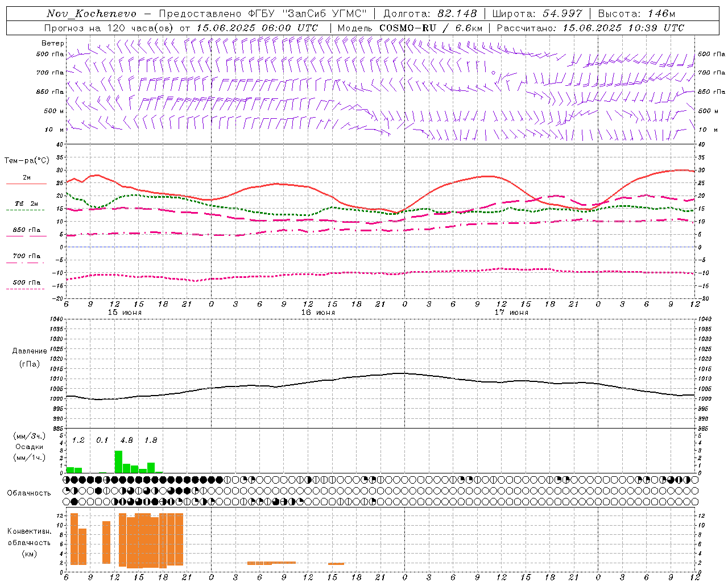Image resolution: width=728 pixels, height=582 pixels.
Task: Click the 'Предоставлено ФГБУ "ЗапСиб УГМС"' text
Action: 263,14
